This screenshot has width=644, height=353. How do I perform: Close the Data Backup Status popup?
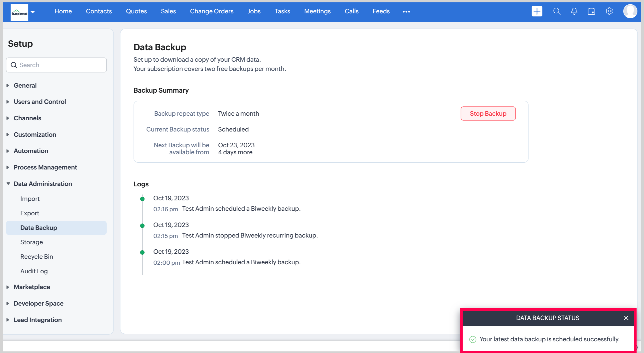point(626,318)
